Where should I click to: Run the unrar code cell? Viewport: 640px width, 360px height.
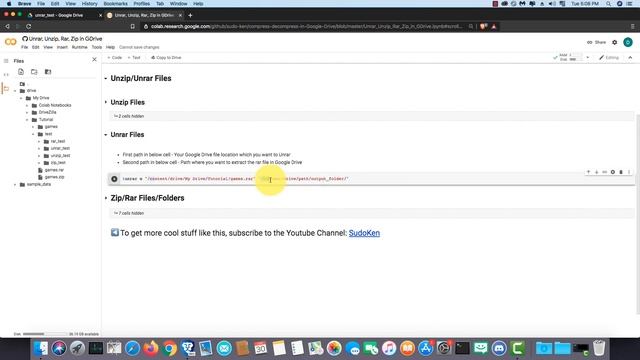[114, 179]
